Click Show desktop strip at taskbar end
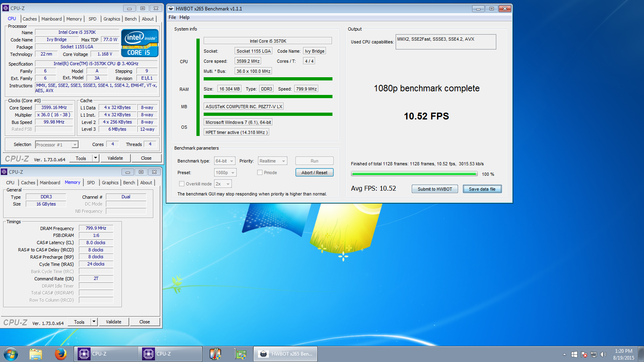The width and height of the screenshot is (644, 362). coord(641,354)
